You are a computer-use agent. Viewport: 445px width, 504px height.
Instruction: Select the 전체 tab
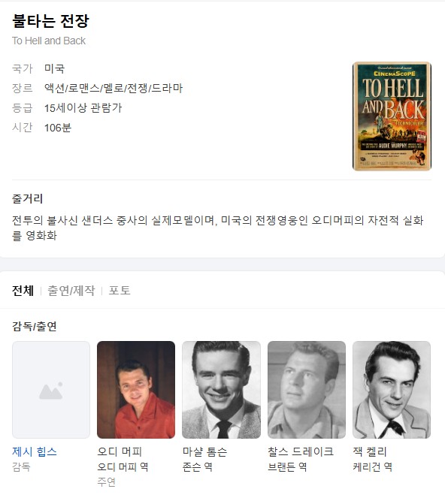[23, 291]
